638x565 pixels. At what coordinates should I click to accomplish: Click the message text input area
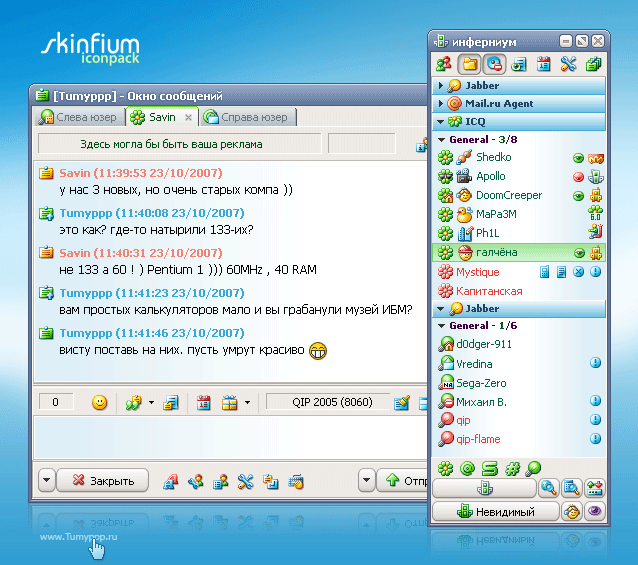coord(230,438)
